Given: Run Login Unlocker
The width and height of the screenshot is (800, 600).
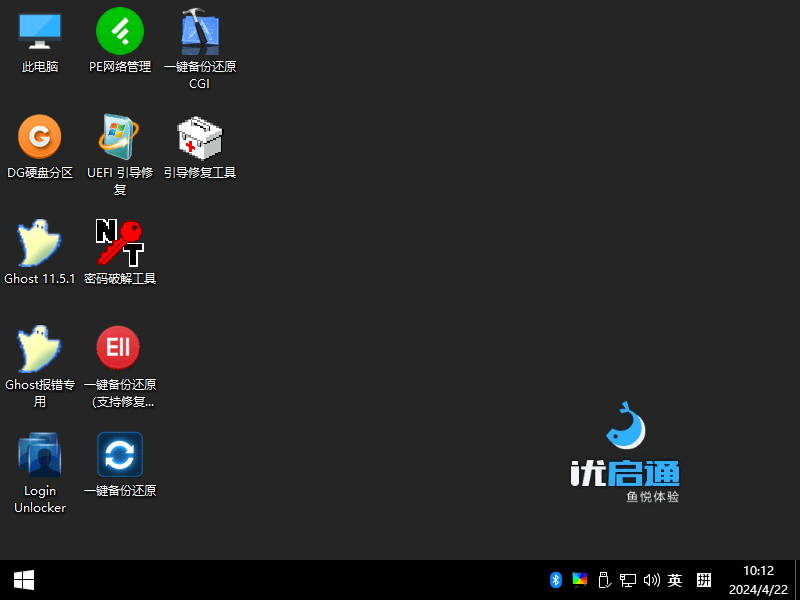Looking at the screenshot, I should pos(39,452).
